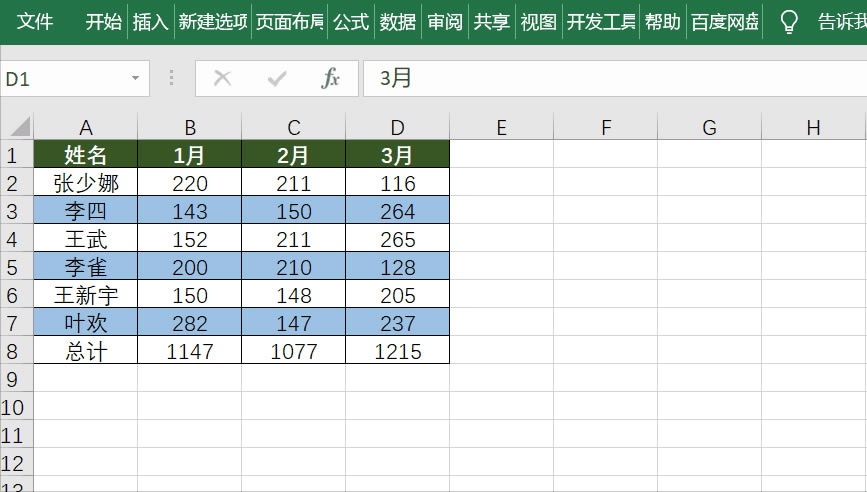Screen dimensions: 867x492
Task: Select the cell with 李四
Action: click(x=86, y=211)
